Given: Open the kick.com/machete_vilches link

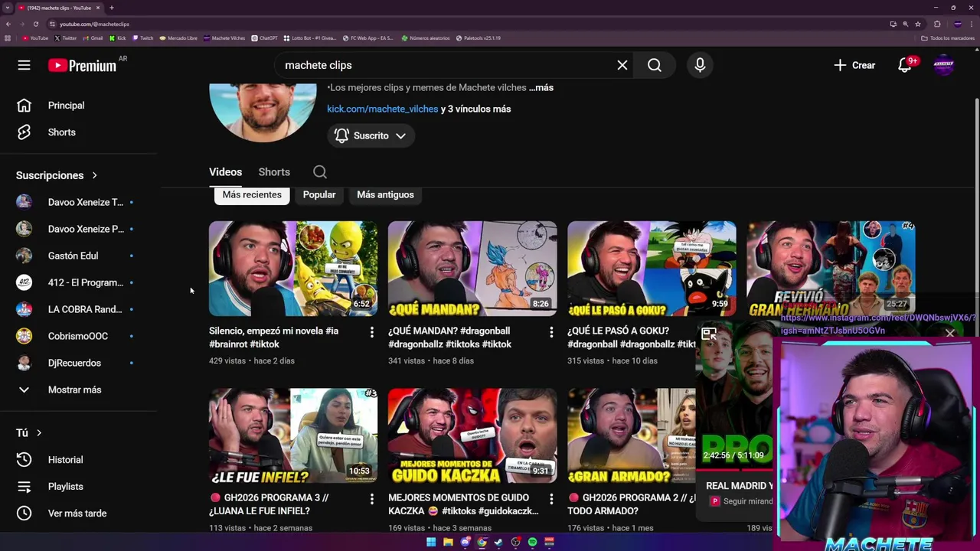Looking at the screenshot, I should tap(383, 109).
